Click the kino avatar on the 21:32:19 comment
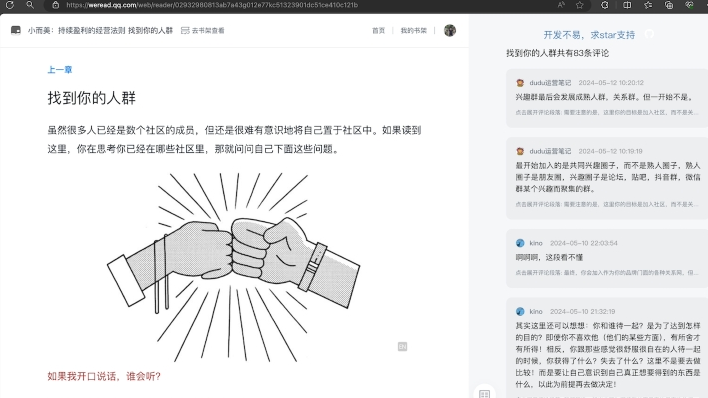 (520, 312)
